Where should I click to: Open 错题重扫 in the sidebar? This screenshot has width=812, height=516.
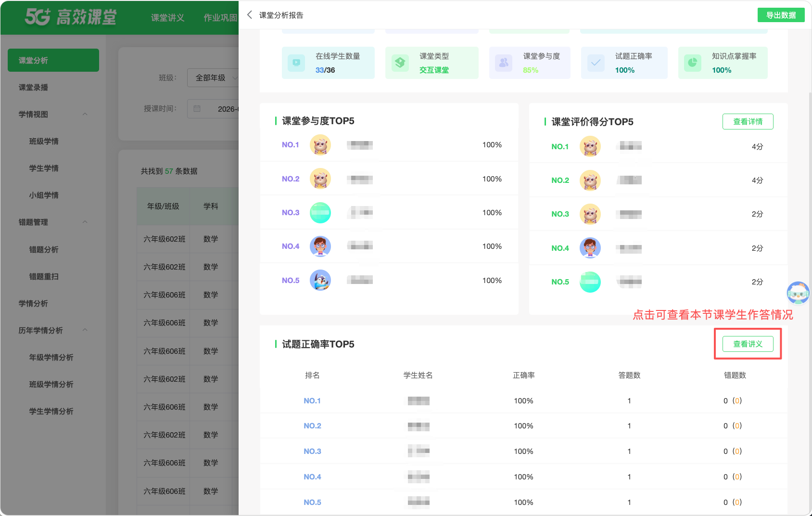(x=44, y=276)
